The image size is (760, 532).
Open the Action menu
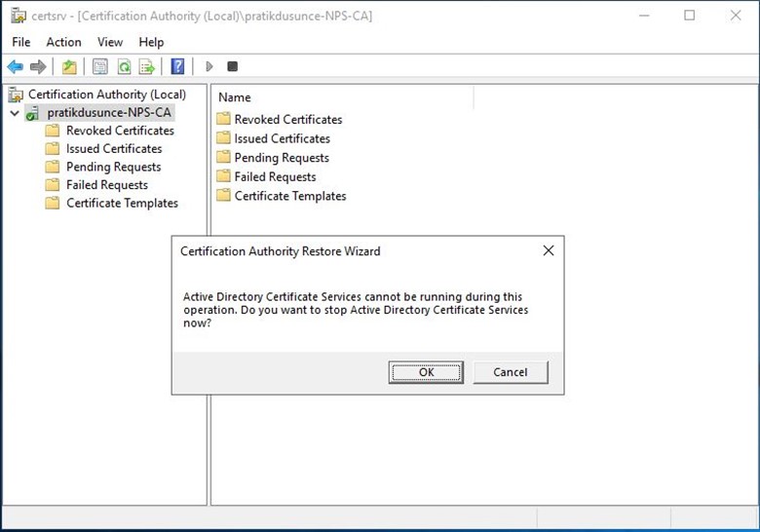click(63, 42)
